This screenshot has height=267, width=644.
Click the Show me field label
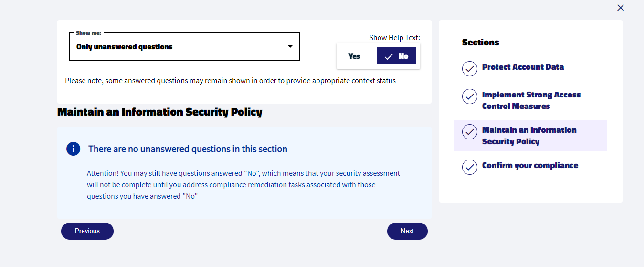[88, 33]
